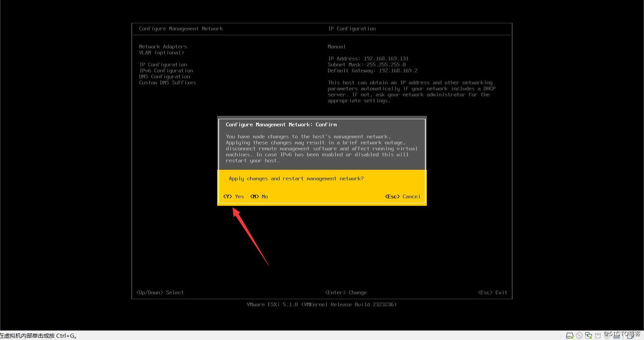Click the 'IP Configuration' header at top right
This screenshot has width=644, height=340.
(352, 28)
